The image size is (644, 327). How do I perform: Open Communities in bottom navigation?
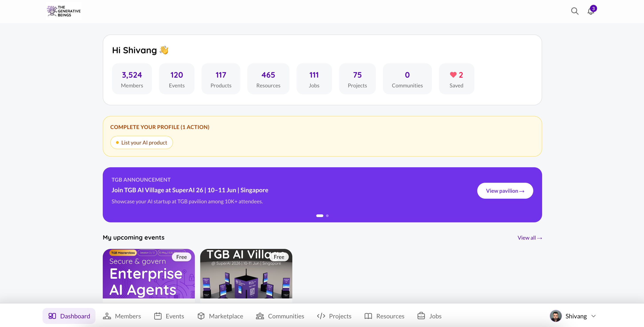[x=280, y=316]
